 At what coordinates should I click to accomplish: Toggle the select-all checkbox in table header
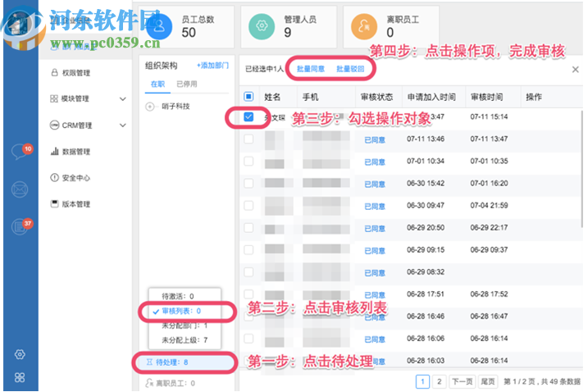pyautogui.click(x=248, y=97)
